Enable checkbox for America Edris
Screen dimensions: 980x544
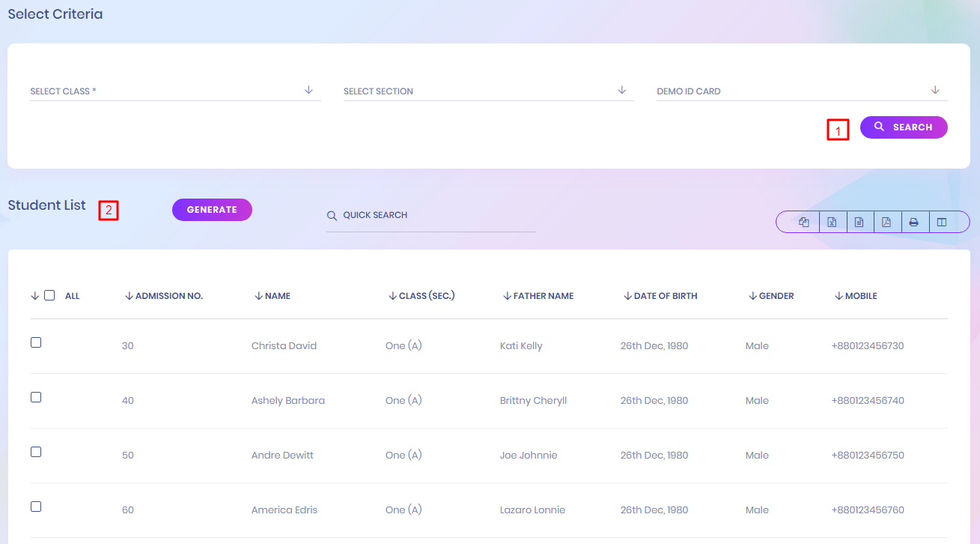(36, 507)
